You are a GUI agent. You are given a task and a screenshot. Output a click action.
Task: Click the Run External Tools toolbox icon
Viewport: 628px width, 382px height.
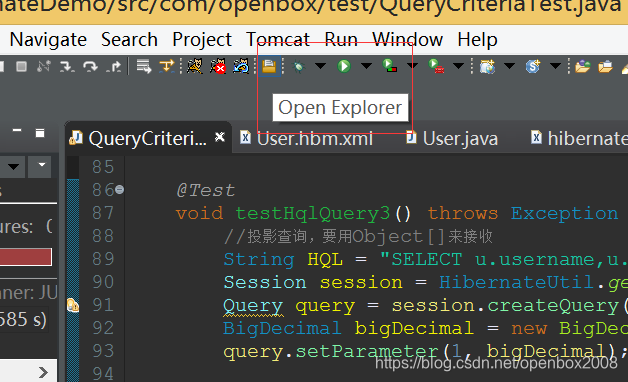(436, 66)
